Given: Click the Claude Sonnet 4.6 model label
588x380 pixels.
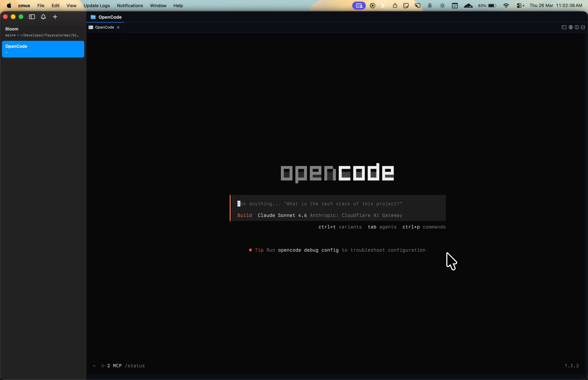Looking at the screenshot, I should [282, 215].
